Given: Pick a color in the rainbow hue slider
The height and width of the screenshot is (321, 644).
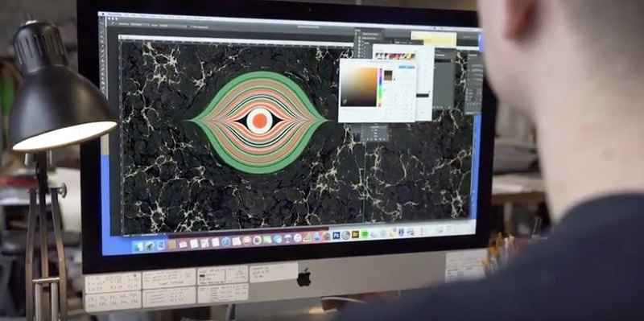Looking at the screenshot, I should point(381,87).
